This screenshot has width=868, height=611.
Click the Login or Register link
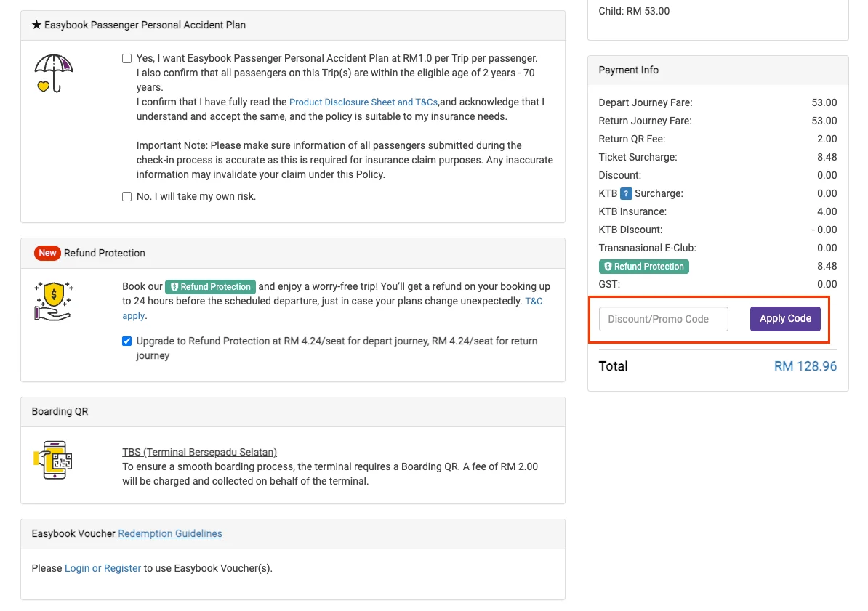[103, 568]
